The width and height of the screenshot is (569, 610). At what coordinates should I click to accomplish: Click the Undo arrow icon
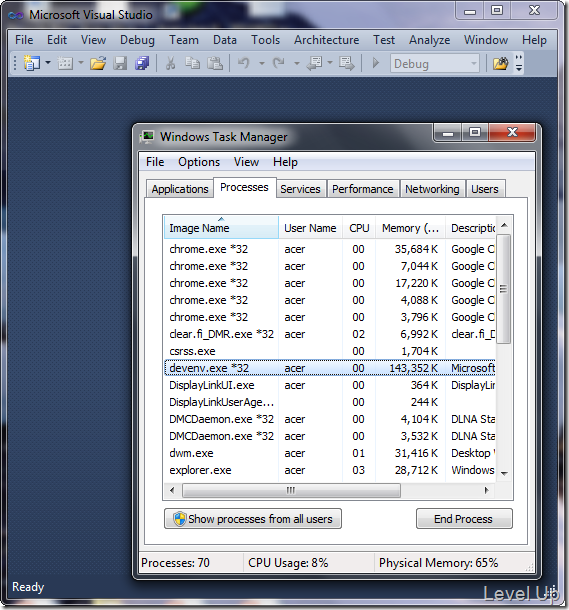[243, 63]
